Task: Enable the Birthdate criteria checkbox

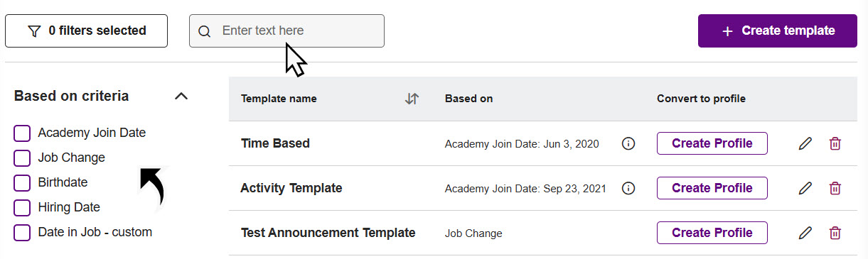Action: click(22, 183)
